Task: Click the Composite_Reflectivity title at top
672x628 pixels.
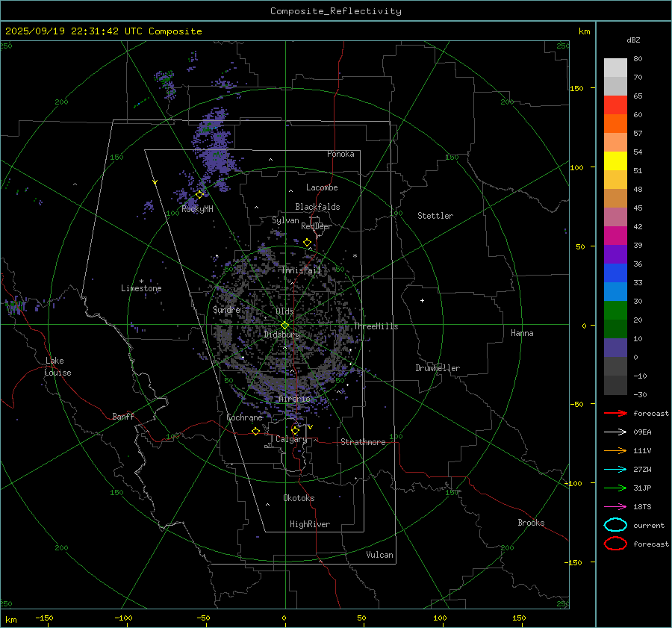Action: (x=335, y=11)
